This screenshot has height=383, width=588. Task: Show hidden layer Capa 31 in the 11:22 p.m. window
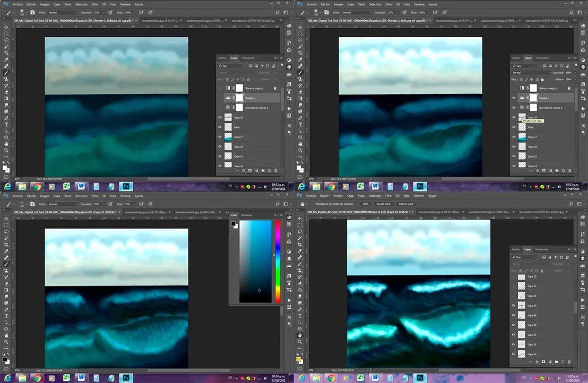tap(514, 286)
